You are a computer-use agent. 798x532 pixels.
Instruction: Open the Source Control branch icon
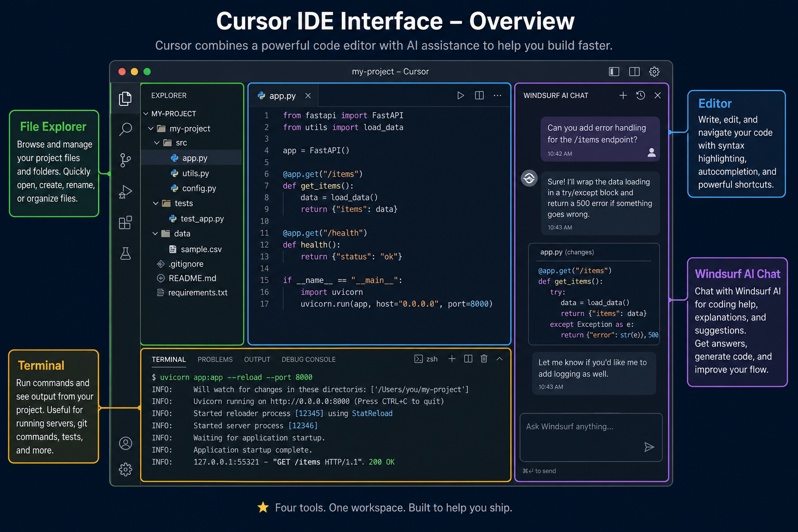(x=125, y=160)
